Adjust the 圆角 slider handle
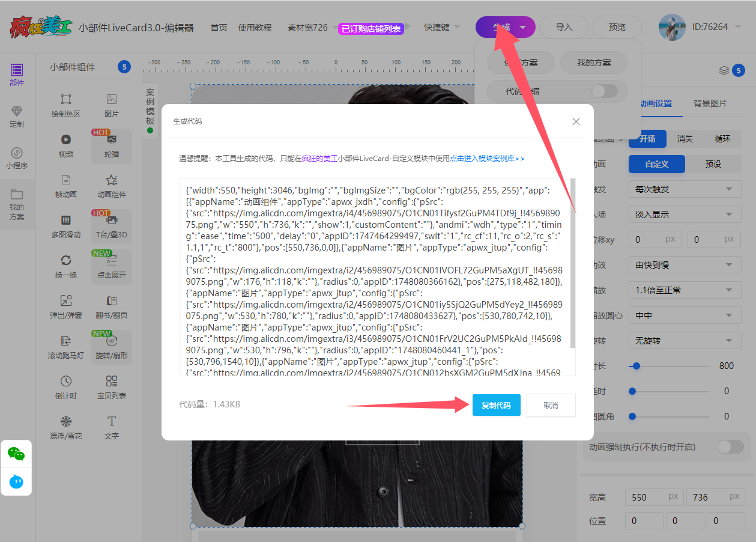This screenshot has width=756, height=542. pyautogui.click(x=632, y=416)
